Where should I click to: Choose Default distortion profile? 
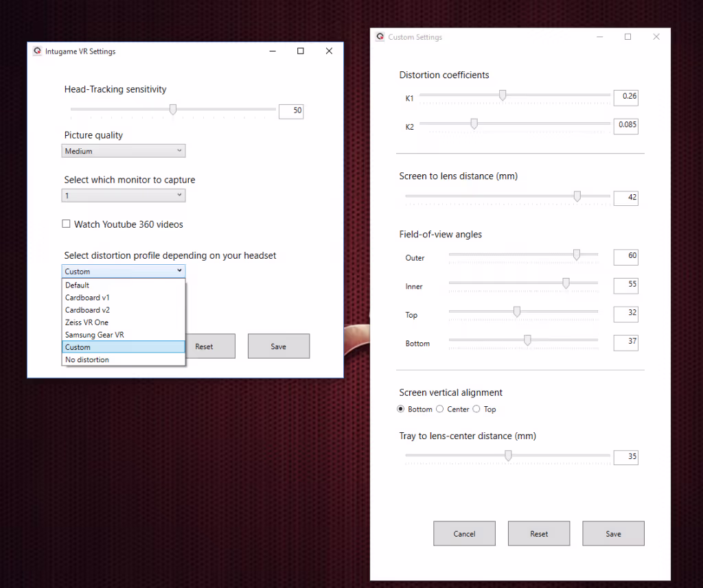pyautogui.click(x=124, y=285)
